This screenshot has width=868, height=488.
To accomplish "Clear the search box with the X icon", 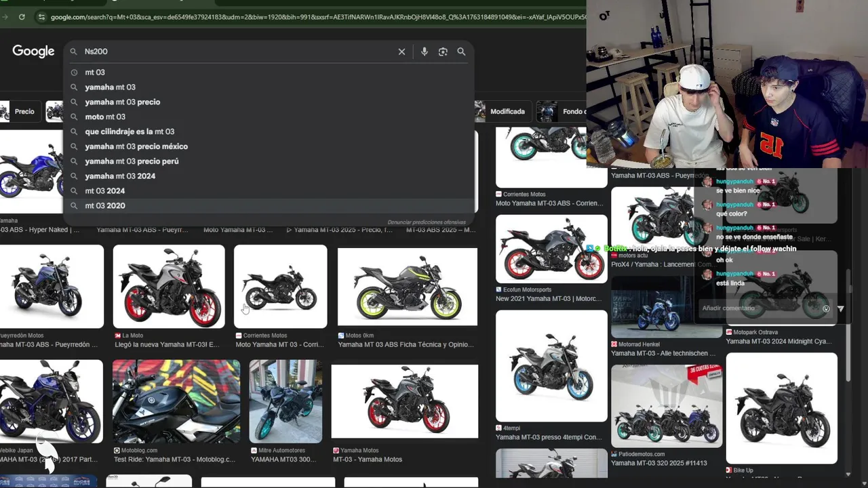I will pos(401,52).
